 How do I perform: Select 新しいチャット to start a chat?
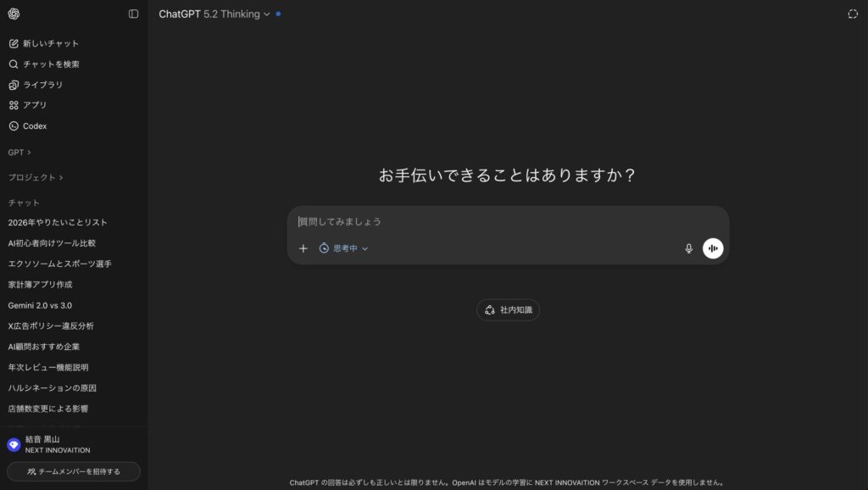(50, 43)
